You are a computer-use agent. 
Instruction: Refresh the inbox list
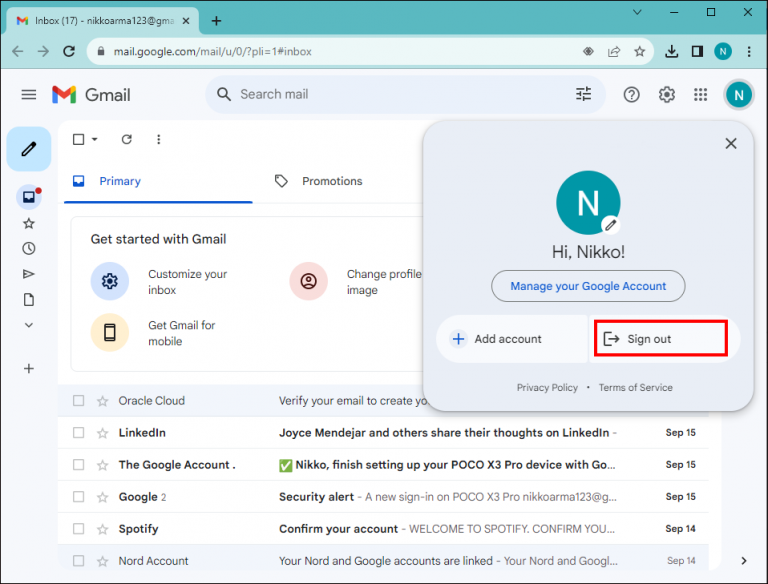pos(126,140)
